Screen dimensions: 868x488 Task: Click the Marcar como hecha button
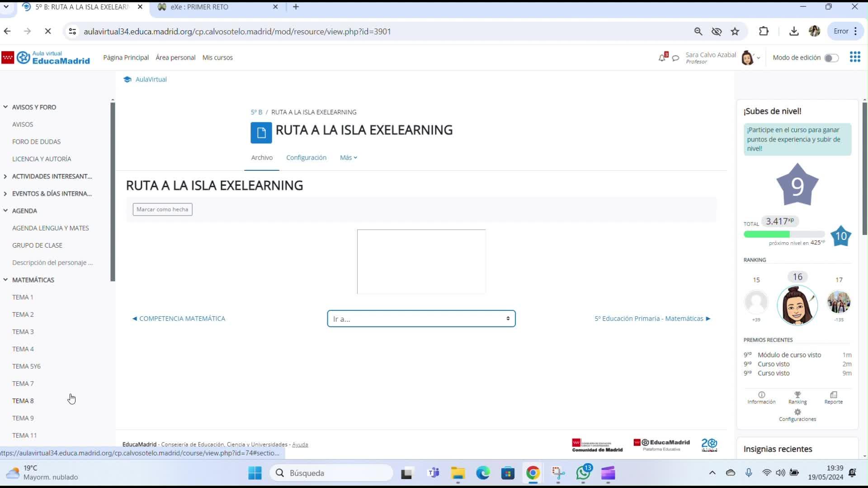[x=162, y=209]
